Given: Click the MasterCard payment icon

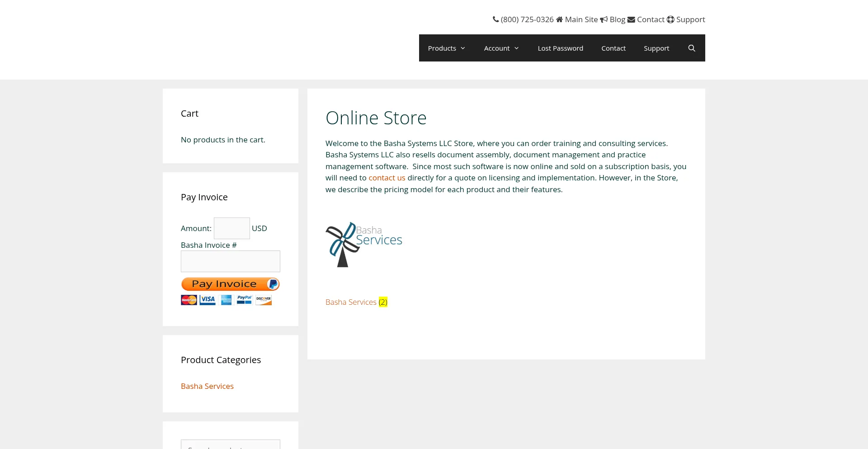Looking at the screenshot, I should coord(189,300).
